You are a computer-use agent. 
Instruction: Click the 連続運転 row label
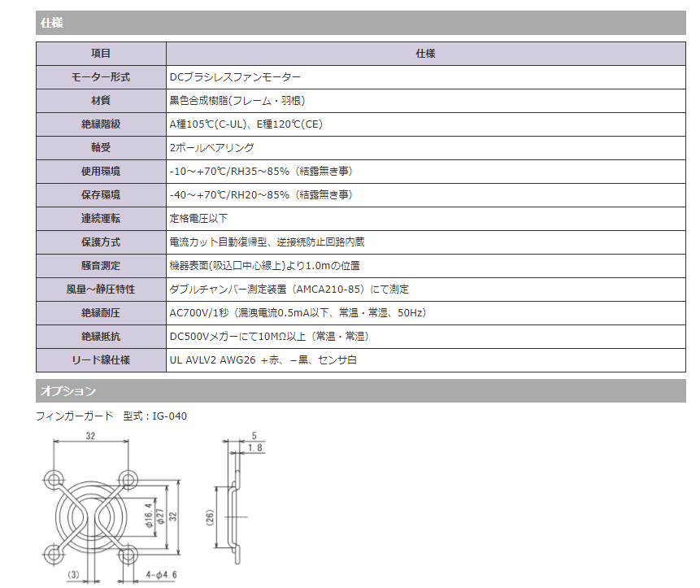click(x=101, y=219)
